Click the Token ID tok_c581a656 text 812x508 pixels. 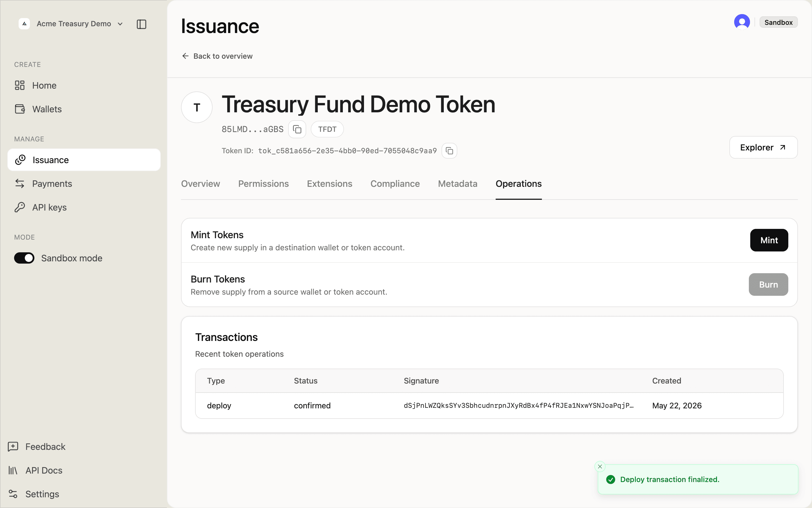point(347,150)
